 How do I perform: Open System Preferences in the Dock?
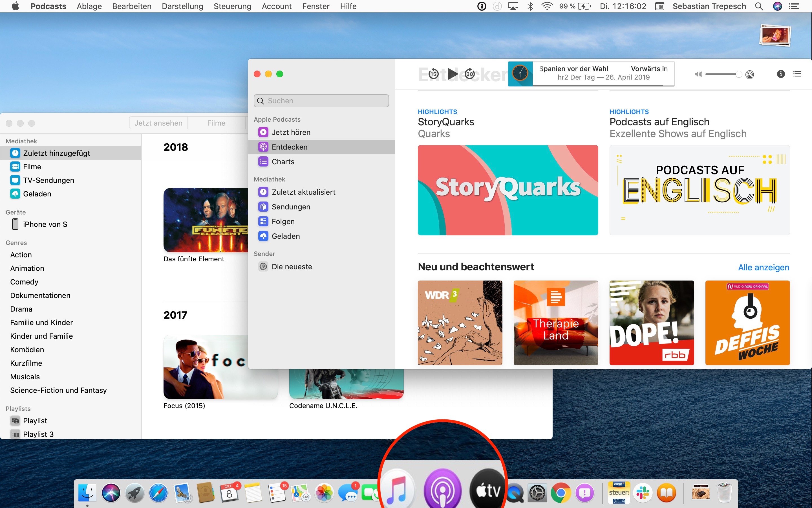pos(538,493)
